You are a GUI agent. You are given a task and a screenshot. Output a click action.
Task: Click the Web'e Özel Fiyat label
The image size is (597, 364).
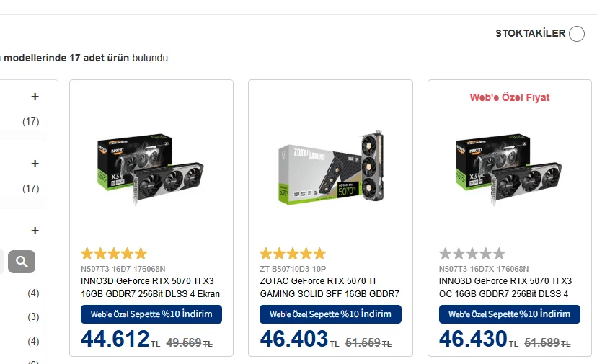(510, 97)
